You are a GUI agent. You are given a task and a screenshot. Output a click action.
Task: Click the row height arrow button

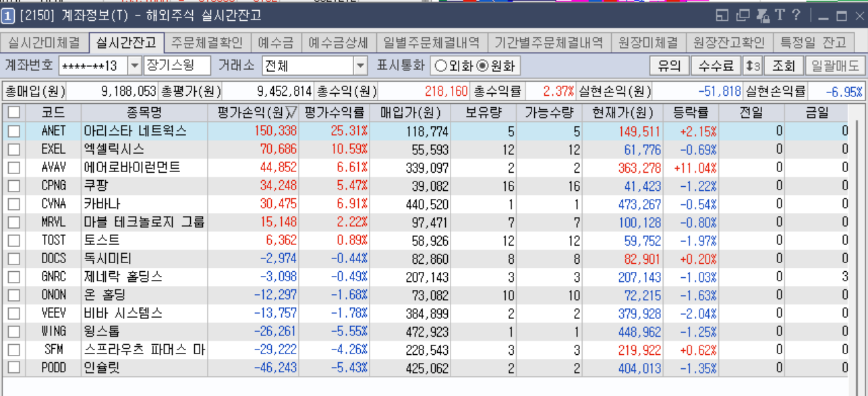752,66
